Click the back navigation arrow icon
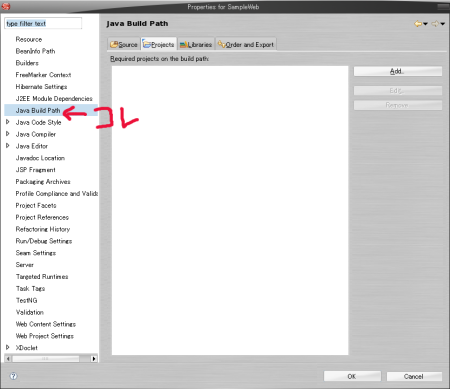Image resolution: width=450 pixels, height=389 pixels. pos(418,24)
